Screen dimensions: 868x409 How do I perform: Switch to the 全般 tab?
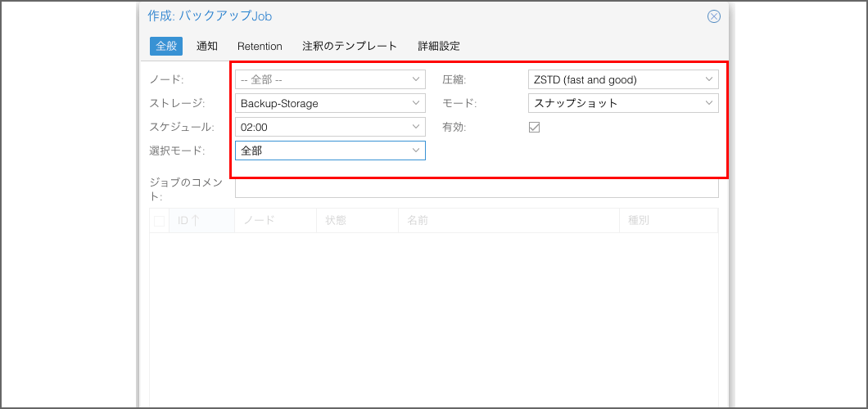[x=166, y=46]
